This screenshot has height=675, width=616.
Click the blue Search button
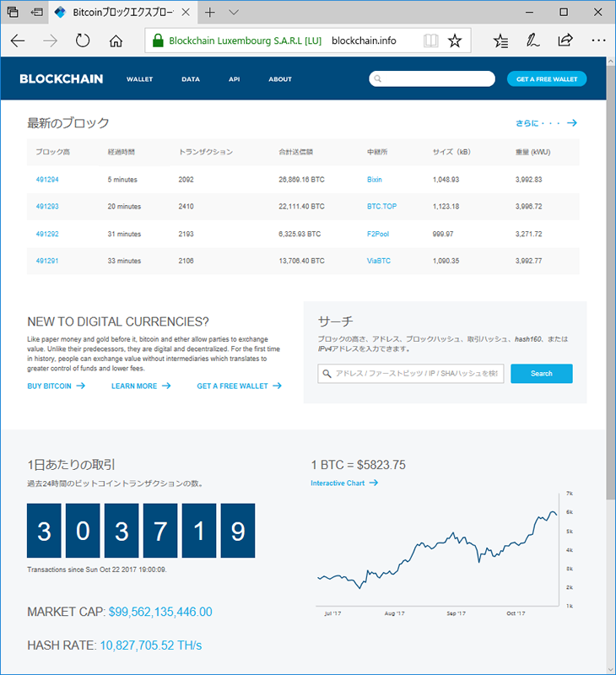tap(542, 374)
